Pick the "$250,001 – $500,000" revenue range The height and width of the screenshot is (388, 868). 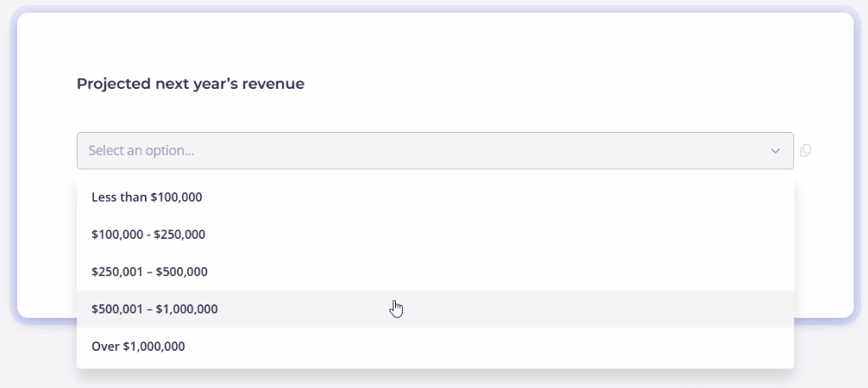435,272
